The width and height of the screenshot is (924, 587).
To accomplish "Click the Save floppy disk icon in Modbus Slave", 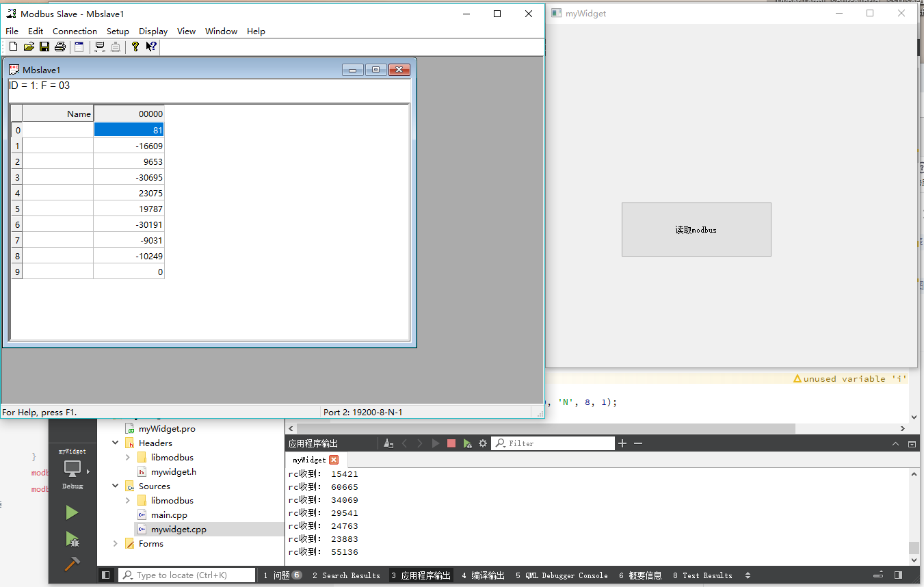I will pyautogui.click(x=44, y=47).
